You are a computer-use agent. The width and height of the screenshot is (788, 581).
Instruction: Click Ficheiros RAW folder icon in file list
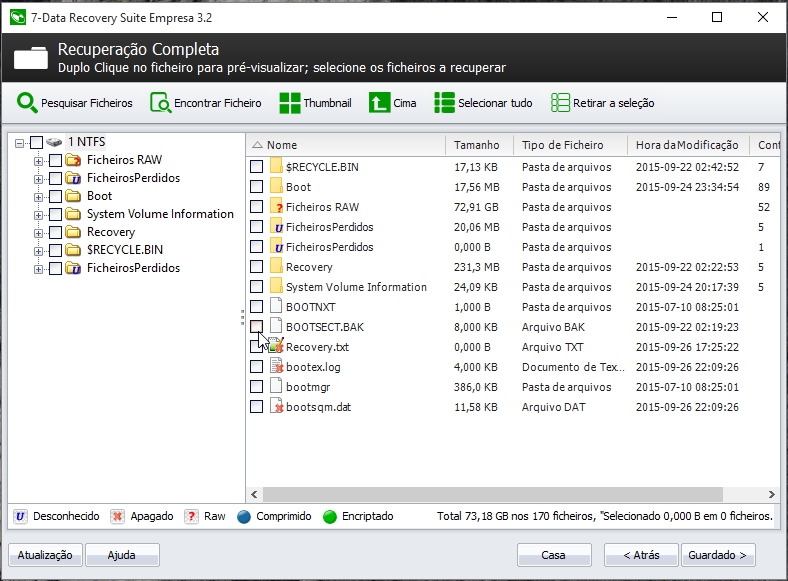coord(276,207)
